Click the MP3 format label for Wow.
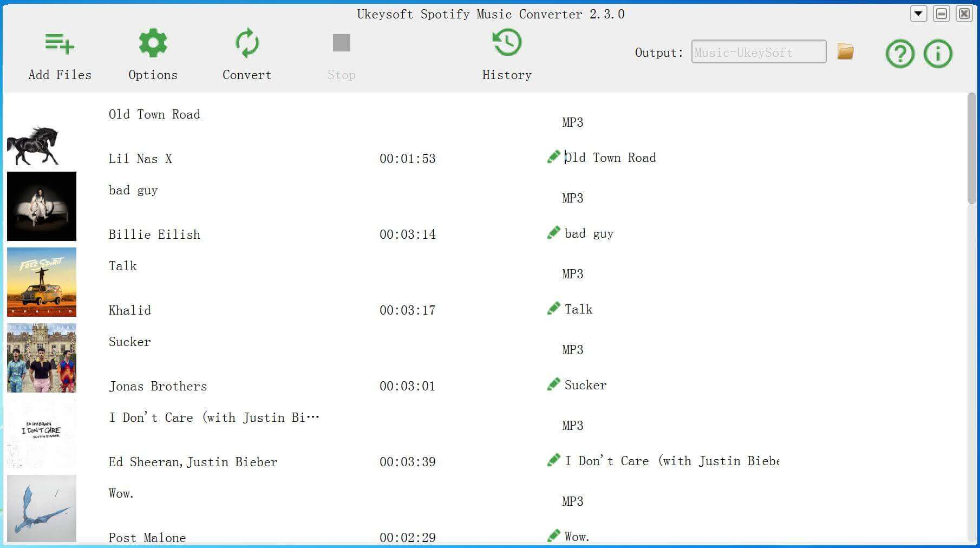Image resolution: width=980 pixels, height=548 pixels. (572, 501)
